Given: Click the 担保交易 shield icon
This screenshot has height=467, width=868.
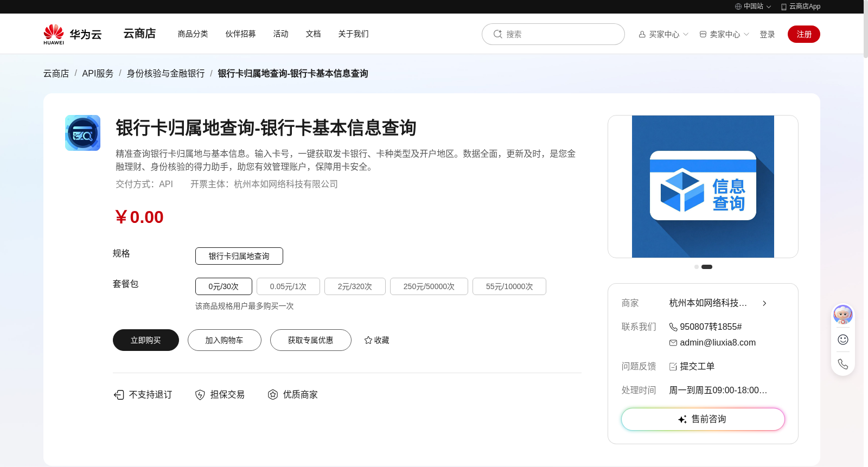Looking at the screenshot, I should pyautogui.click(x=200, y=394).
